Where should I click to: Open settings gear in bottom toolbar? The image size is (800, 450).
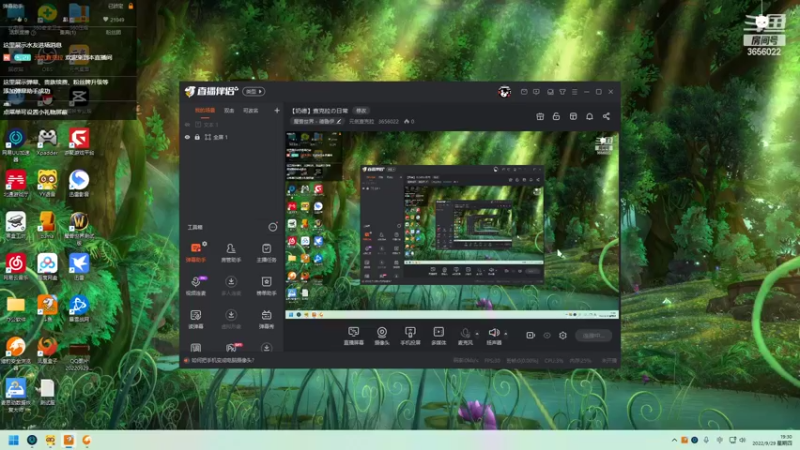(563, 335)
